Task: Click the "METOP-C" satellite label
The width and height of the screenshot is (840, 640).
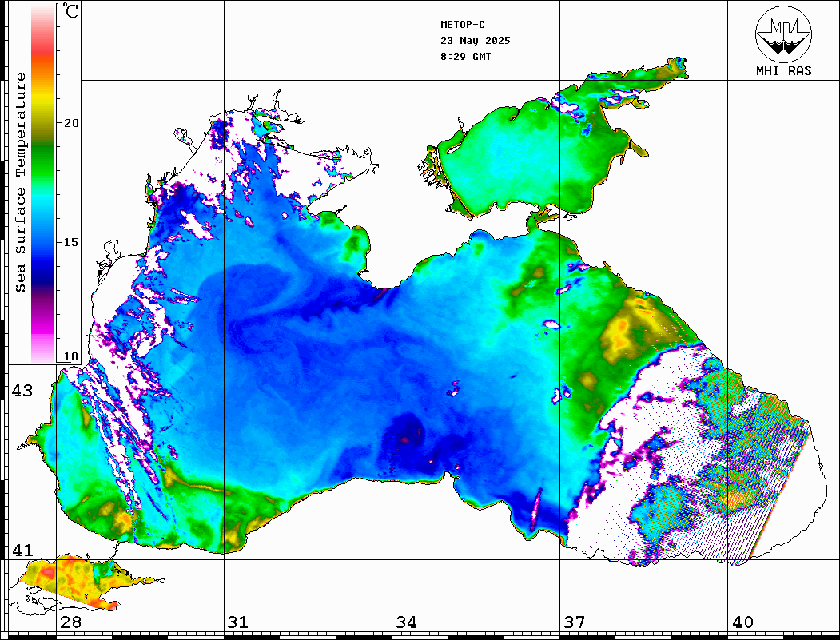Action: (463, 25)
